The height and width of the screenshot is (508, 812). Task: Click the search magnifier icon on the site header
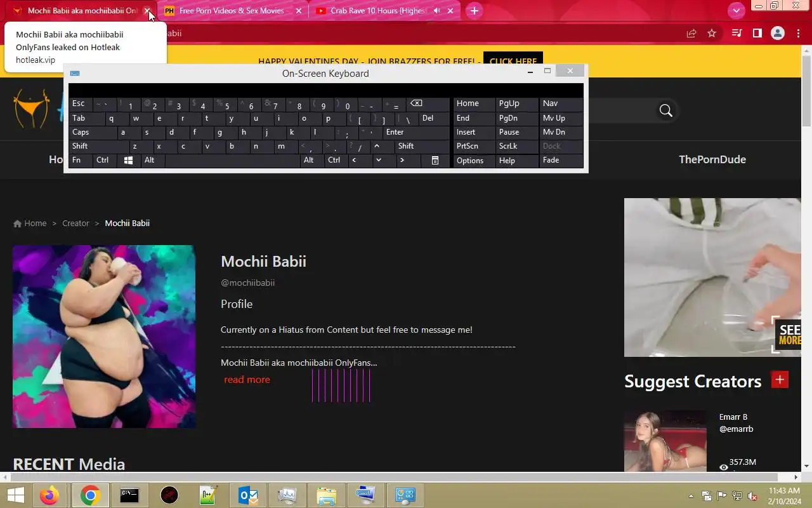[665, 110]
